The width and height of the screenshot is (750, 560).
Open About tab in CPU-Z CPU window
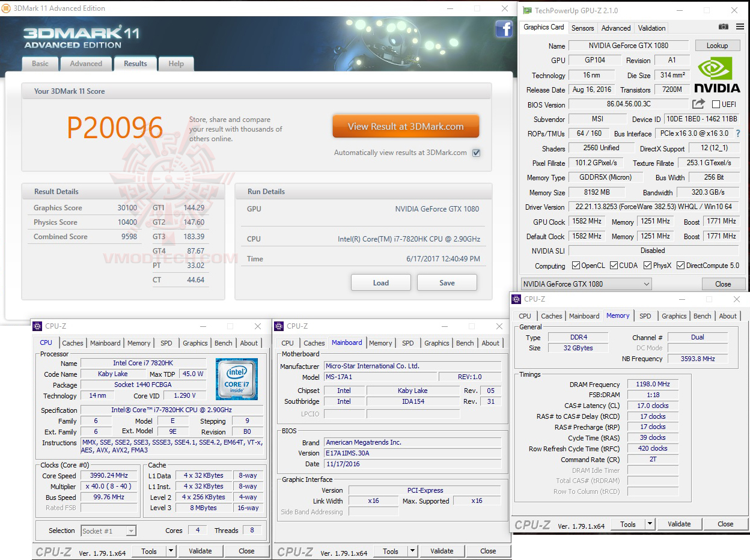[x=249, y=343]
